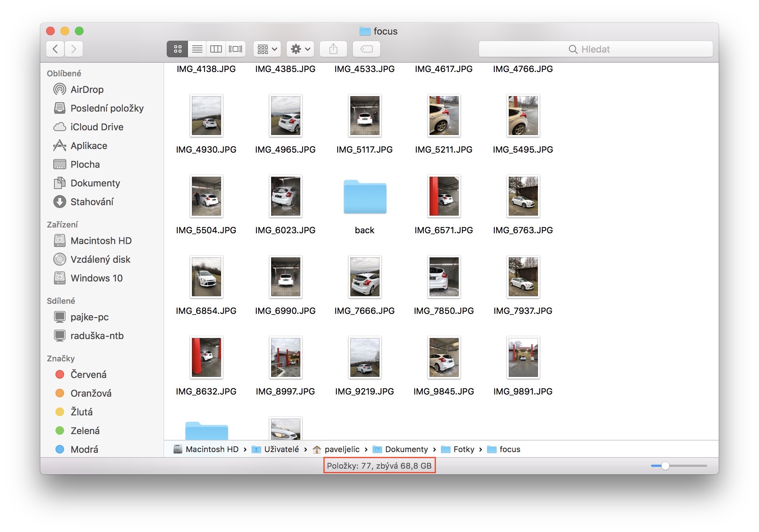Screen dimensions: 759x532
Task: Adjust the icon size slider
Action: [665, 466]
